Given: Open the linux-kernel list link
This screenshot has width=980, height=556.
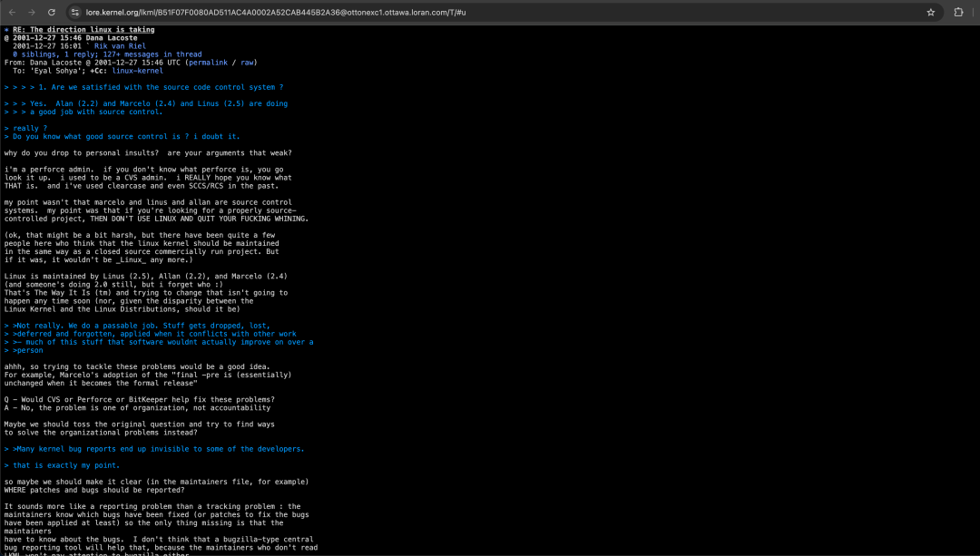Looking at the screenshot, I should point(138,71).
